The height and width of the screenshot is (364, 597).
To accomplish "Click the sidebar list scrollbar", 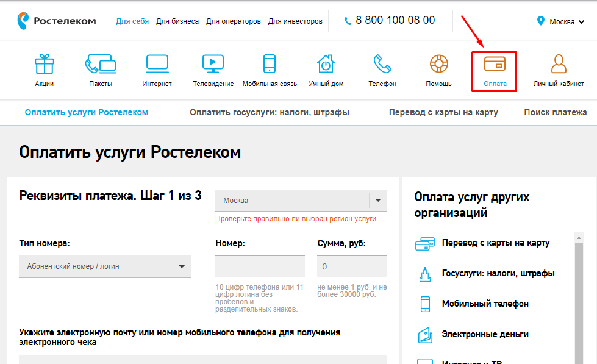I will click(579, 293).
